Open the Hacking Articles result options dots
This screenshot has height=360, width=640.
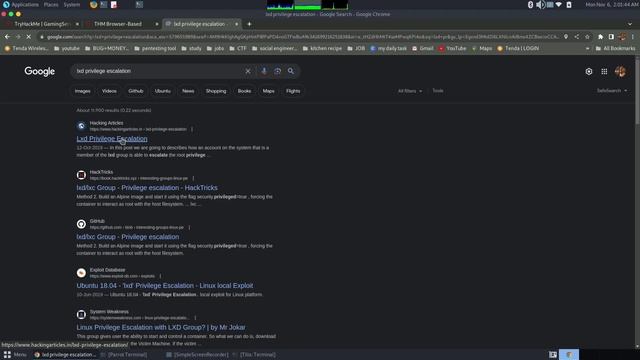click(192, 129)
